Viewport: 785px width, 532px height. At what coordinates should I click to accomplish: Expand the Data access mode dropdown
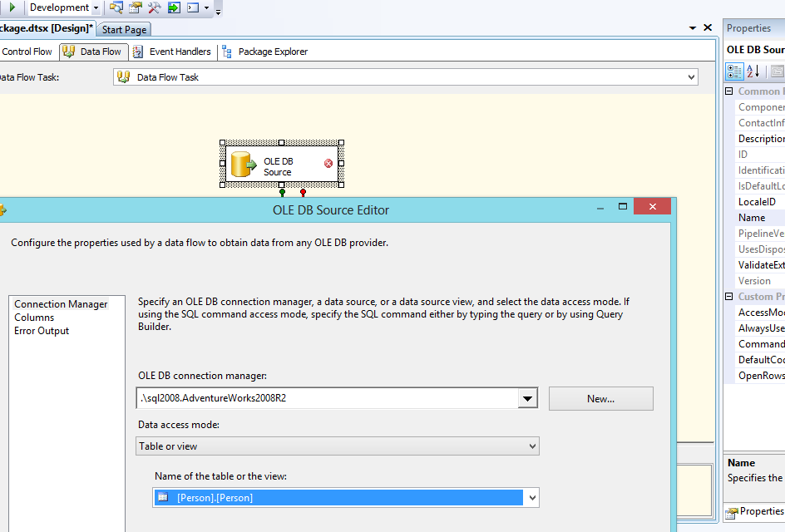tap(533, 447)
